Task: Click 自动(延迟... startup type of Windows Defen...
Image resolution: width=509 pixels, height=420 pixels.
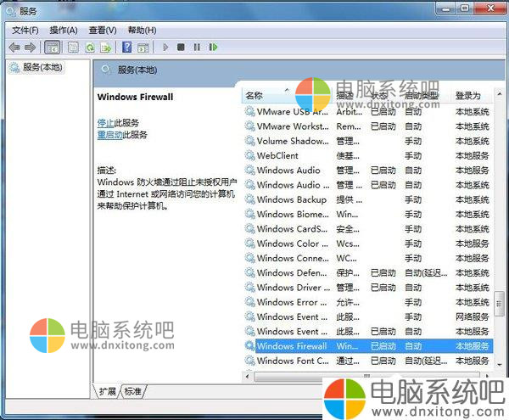Action: coord(426,272)
